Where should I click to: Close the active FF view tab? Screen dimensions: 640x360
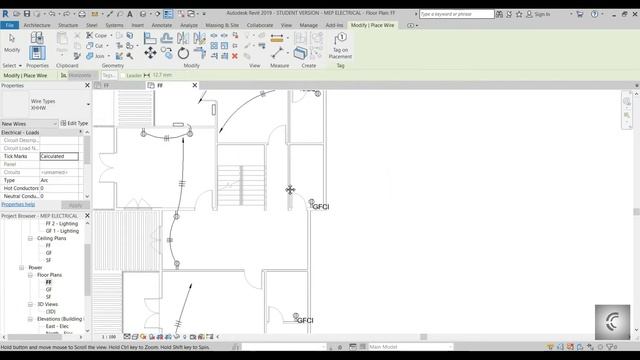point(195,85)
